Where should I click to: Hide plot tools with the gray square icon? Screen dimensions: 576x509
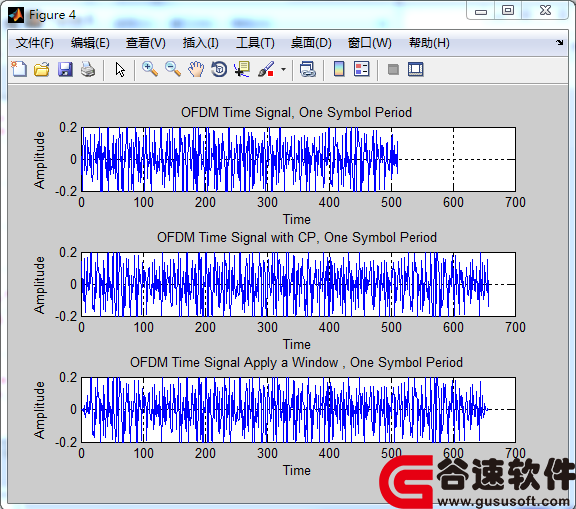(x=393, y=69)
